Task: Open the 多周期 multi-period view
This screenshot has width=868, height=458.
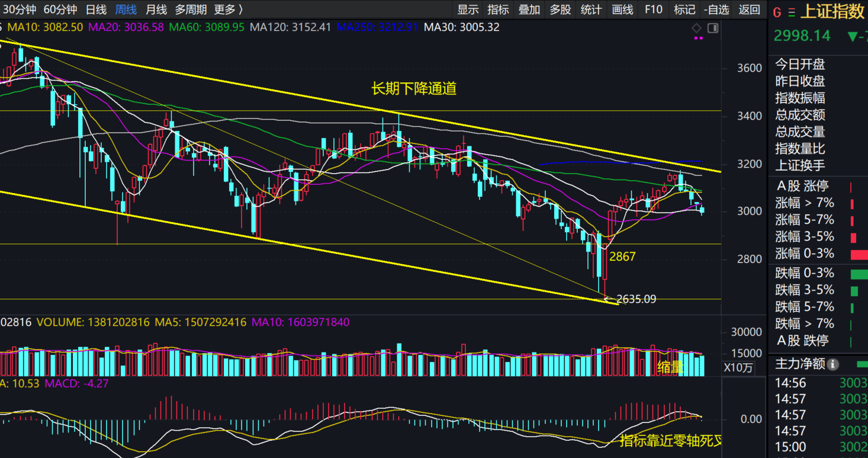Action: (191, 9)
